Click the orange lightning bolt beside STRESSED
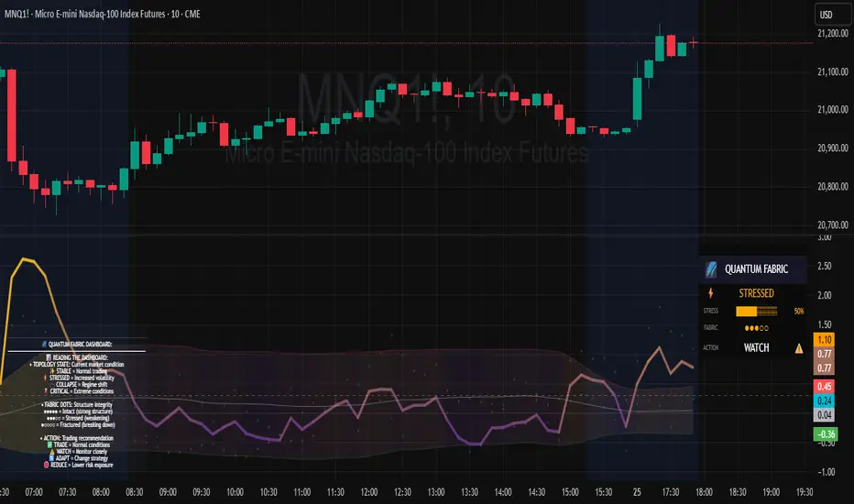This screenshot has height=504, width=854. [711, 293]
